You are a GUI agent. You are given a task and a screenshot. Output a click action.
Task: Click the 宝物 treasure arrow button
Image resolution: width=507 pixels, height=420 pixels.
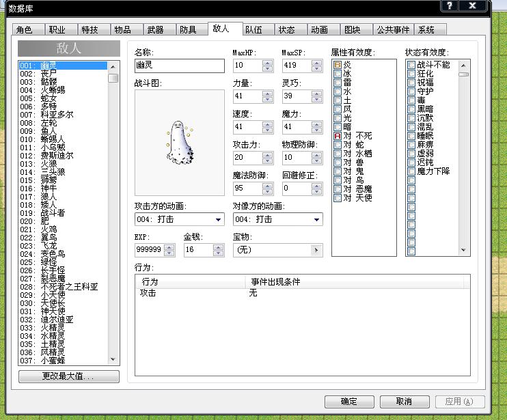pyautogui.click(x=316, y=250)
